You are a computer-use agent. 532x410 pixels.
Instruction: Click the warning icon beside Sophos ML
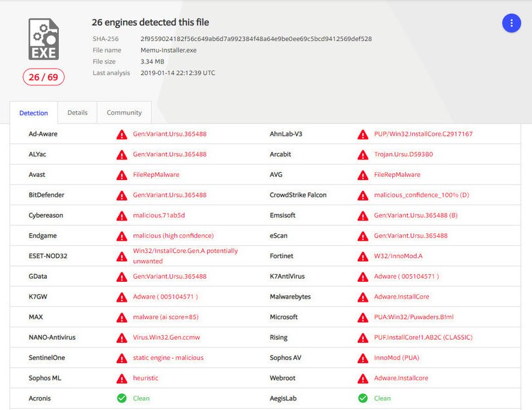(122, 379)
